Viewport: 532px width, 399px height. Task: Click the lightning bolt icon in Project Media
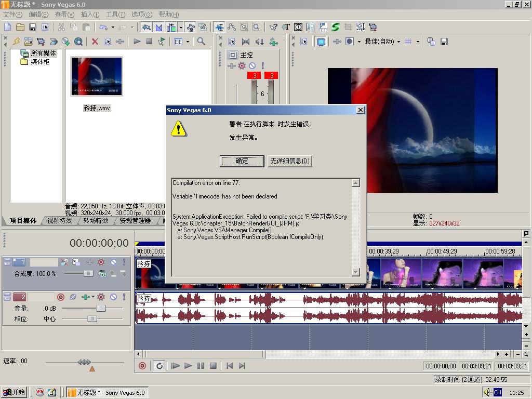pos(16,42)
